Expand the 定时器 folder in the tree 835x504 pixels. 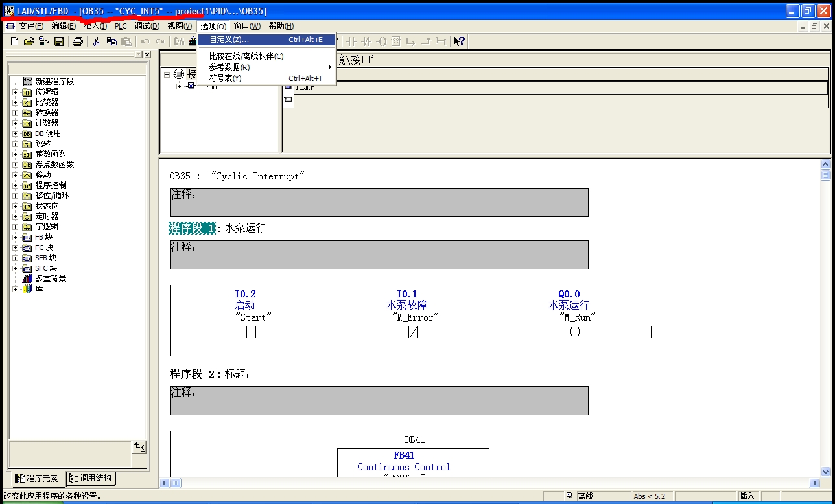(x=16, y=216)
